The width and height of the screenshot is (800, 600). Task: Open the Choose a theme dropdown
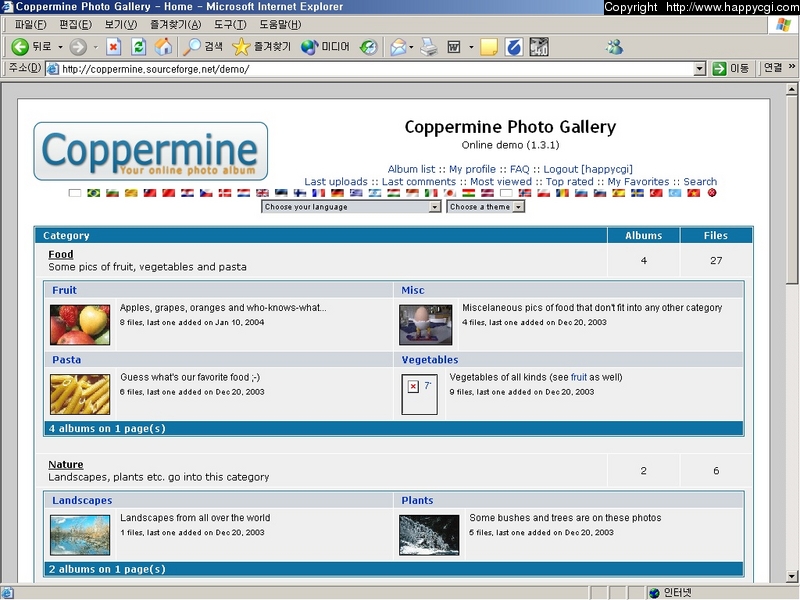[x=485, y=207]
